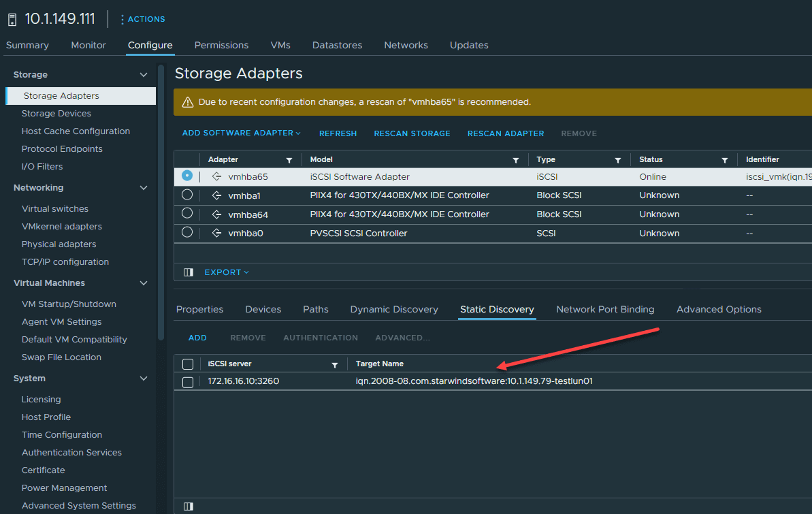Click the left sidebar vertical scrollbar
Viewport: 812px width, 514px height.
tap(161, 204)
